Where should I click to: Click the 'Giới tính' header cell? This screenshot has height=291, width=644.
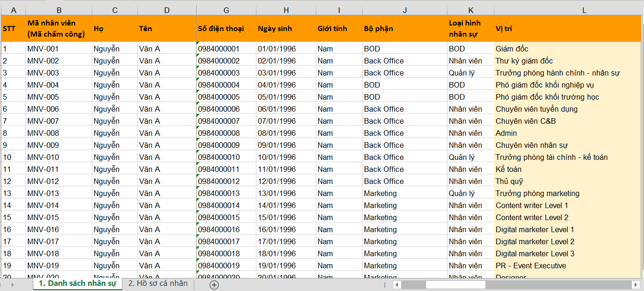coord(339,28)
